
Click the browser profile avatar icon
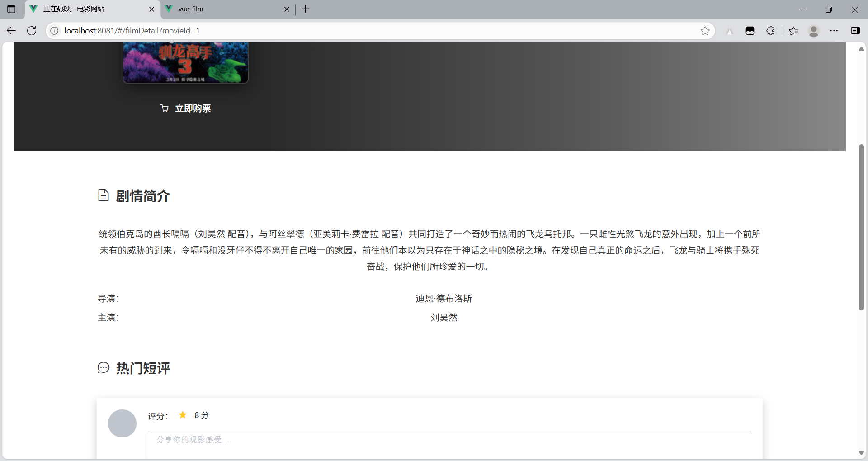pos(814,31)
